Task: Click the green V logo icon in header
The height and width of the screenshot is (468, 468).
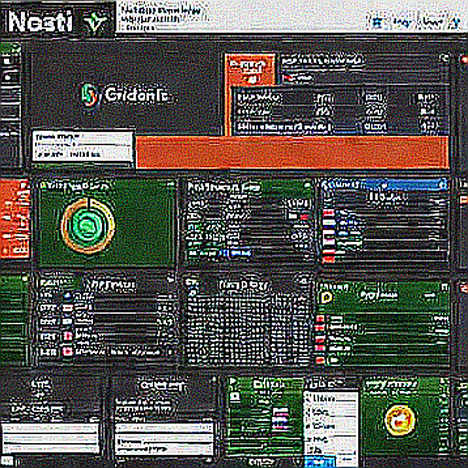Action: click(96, 23)
